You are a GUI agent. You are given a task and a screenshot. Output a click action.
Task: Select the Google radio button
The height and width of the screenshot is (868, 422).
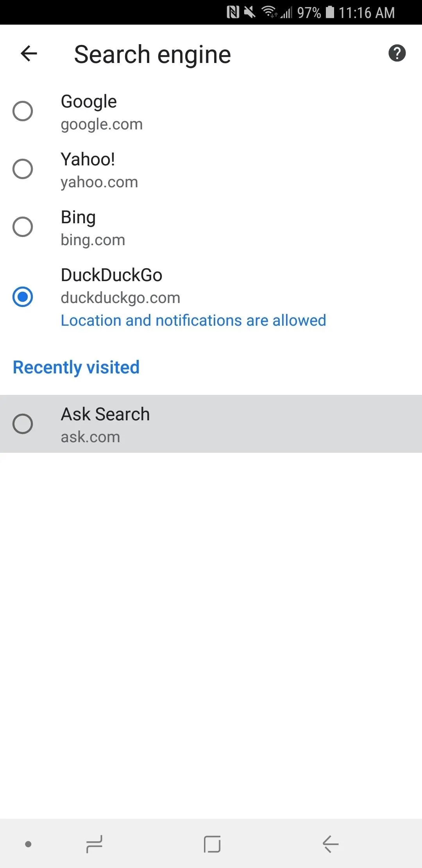[23, 111]
